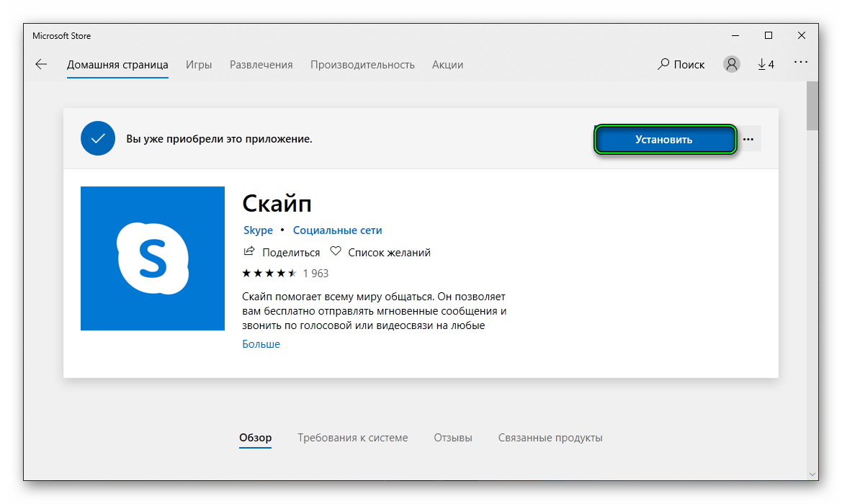Image resolution: width=842 pixels, height=504 pixels.
Task: Maximize the Microsoft Store window
Action: point(769,35)
